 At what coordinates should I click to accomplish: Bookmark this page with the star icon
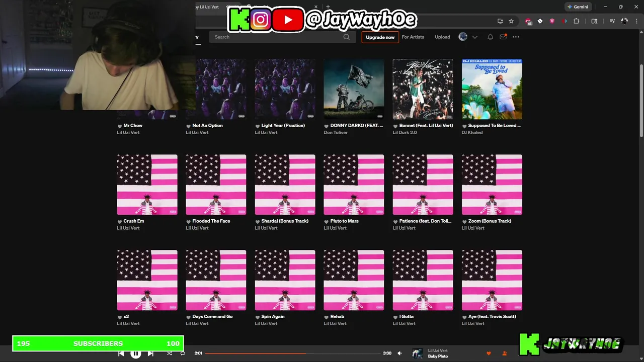[x=511, y=21]
